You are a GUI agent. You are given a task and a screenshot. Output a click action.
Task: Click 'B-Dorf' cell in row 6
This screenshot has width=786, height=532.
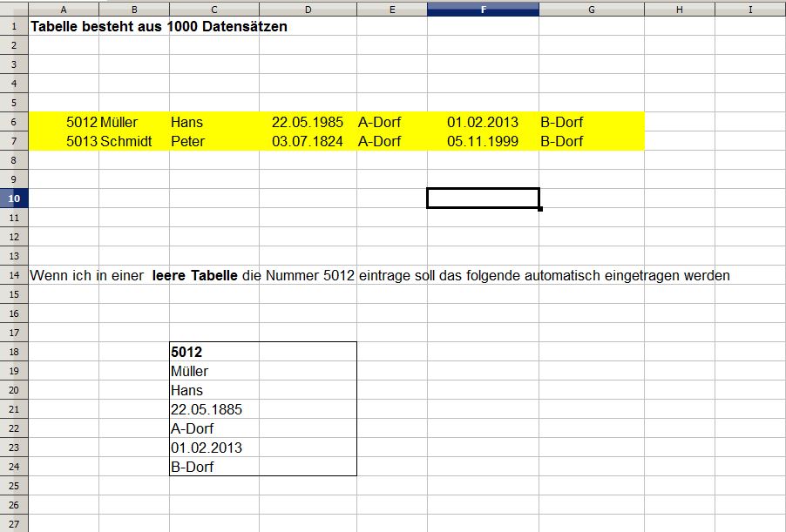click(x=592, y=122)
